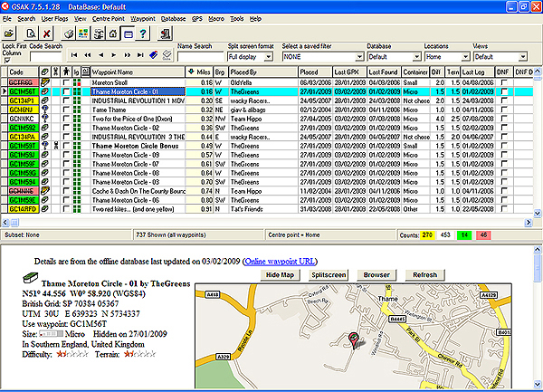Image resolution: width=543 pixels, height=392 pixels.
Task: Sort by the Placed By column header
Action: point(262,72)
